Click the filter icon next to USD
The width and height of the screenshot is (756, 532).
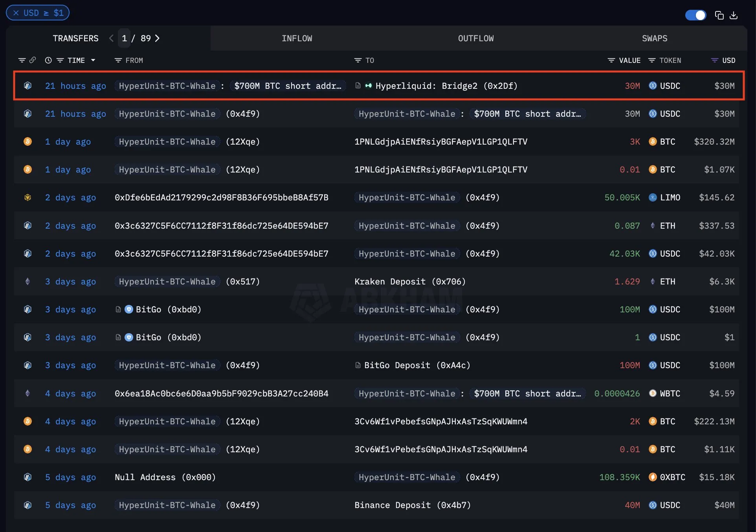point(714,60)
